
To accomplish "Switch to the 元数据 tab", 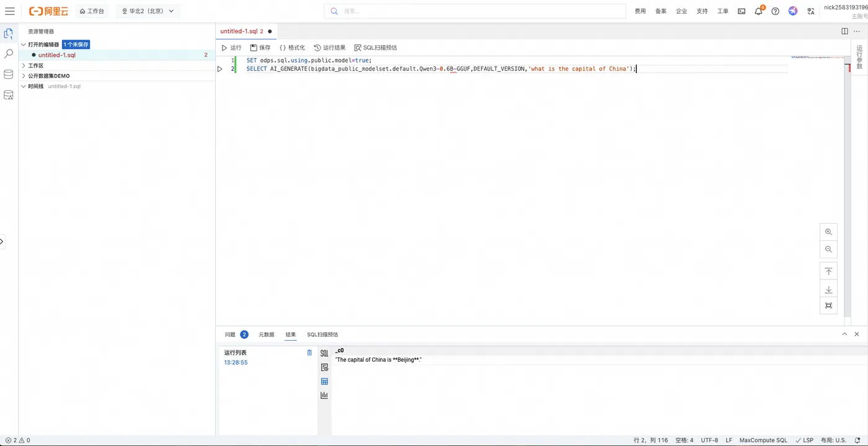I will 267,334.
